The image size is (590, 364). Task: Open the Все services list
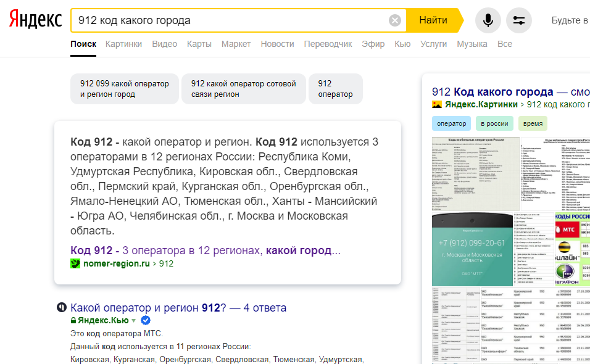[504, 44]
